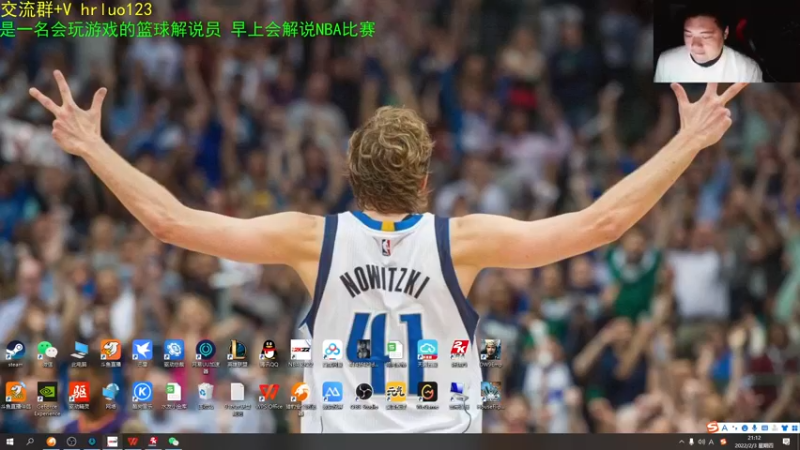Switch to the blue accelerator taskbar app
Viewport: 800px width, 450px height.
[x=92, y=442]
